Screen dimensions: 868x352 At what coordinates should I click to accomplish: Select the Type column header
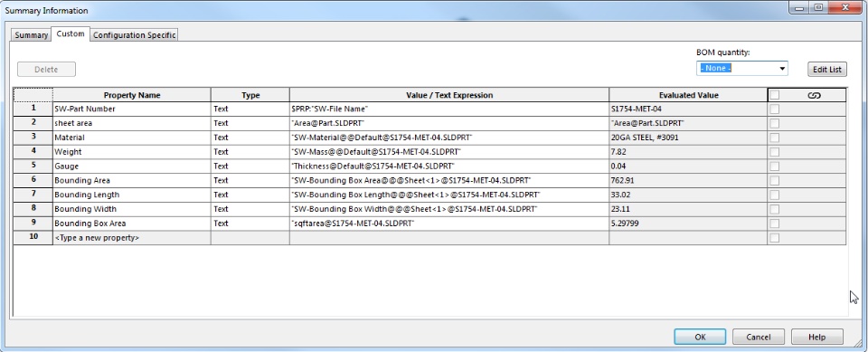pos(250,95)
